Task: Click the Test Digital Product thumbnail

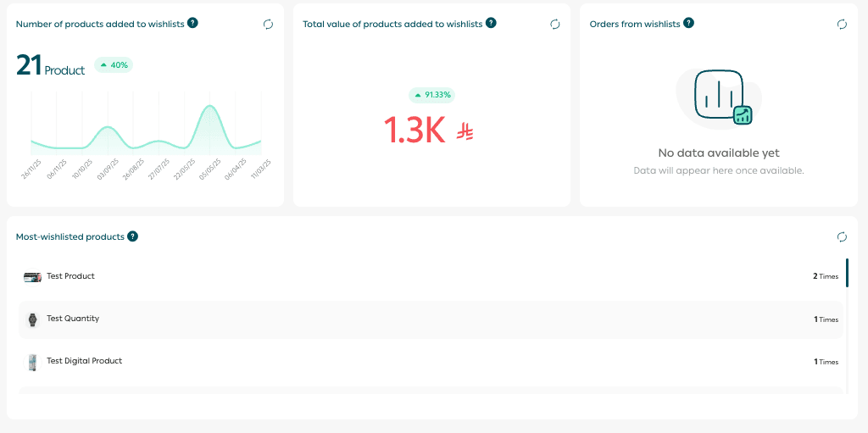Action: tap(32, 362)
